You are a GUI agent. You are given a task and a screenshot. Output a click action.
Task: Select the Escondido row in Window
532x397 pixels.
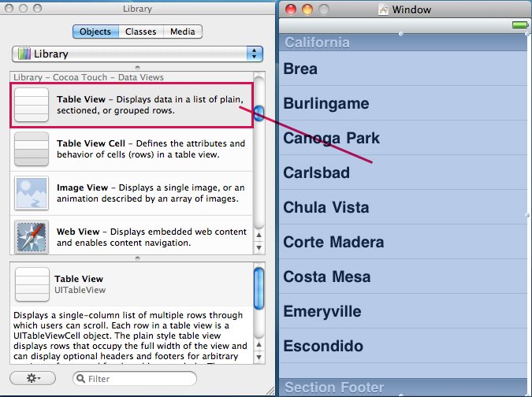[403, 346]
